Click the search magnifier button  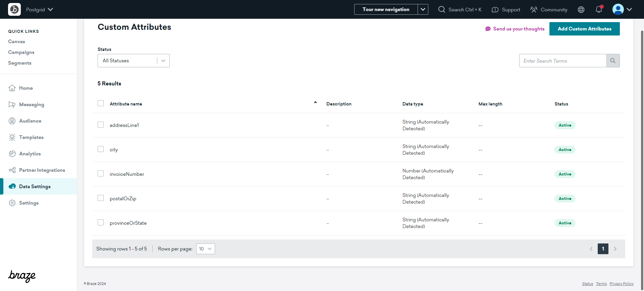[612, 61]
